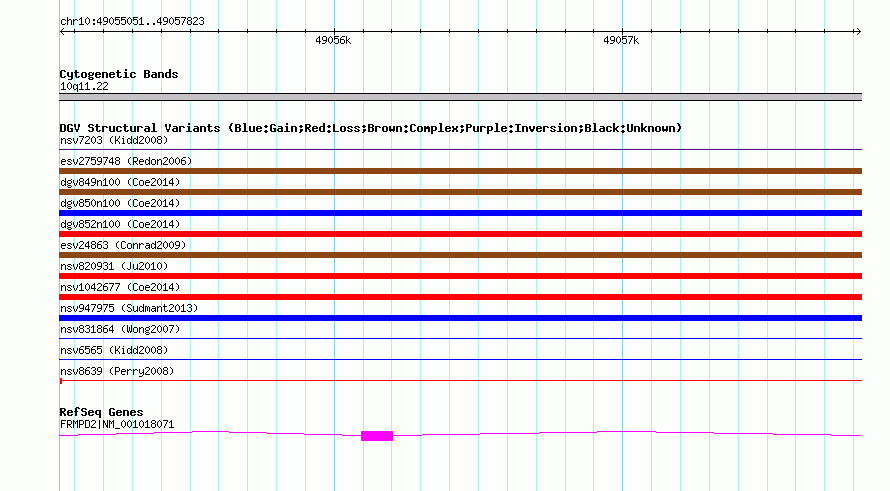Viewport: 890px width, 491px height.
Task: Click the blue dgv850n100 gain bar
Action: 460,213
